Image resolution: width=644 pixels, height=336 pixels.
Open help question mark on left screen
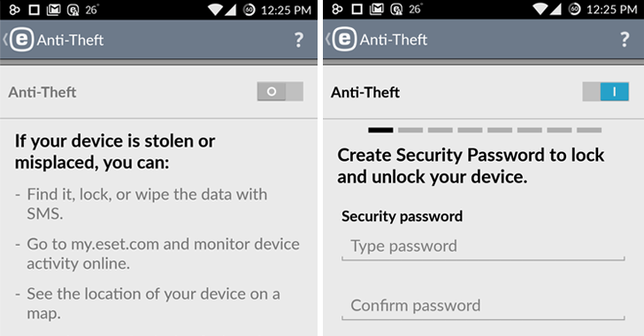[x=299, y=40]
